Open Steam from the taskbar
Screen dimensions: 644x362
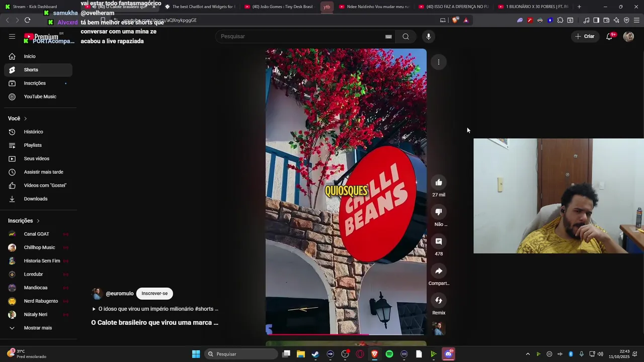[315, 354]
